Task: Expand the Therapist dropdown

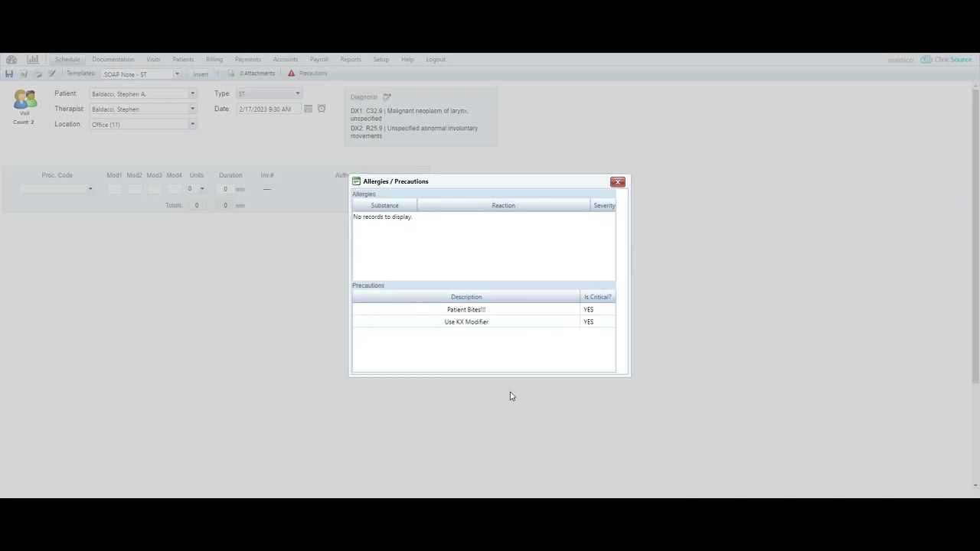Action: tap(192, 109)
